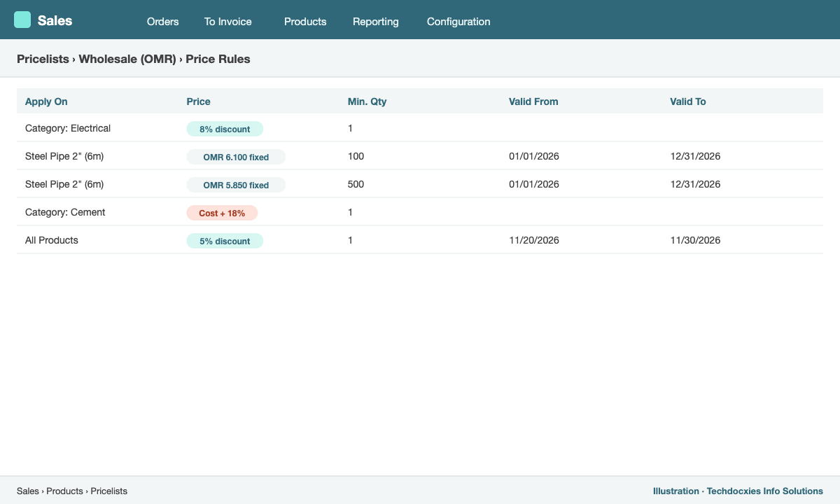Open Wholesale (OMR) breadcrumb link
The height and width of the screenshot is (504, 840).
pos(127,59)
